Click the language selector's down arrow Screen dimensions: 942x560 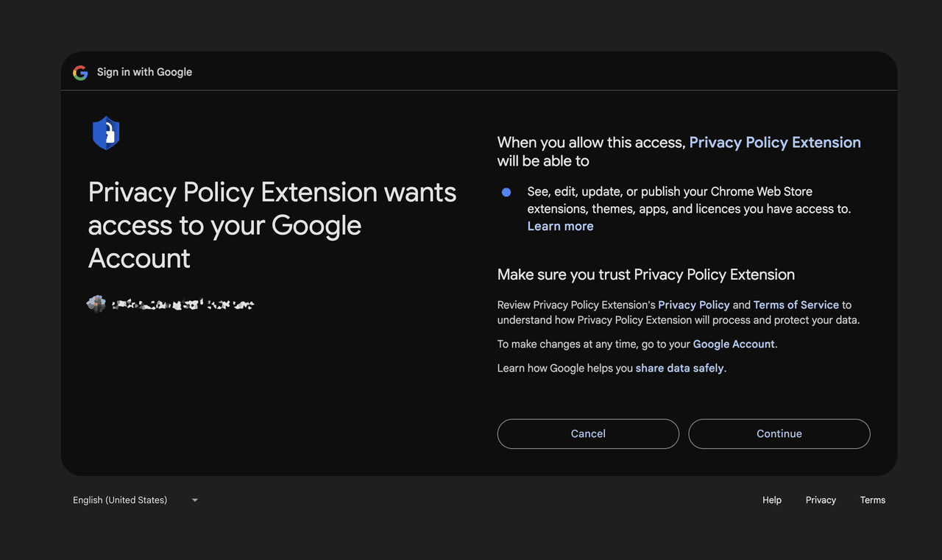point(195,500)
